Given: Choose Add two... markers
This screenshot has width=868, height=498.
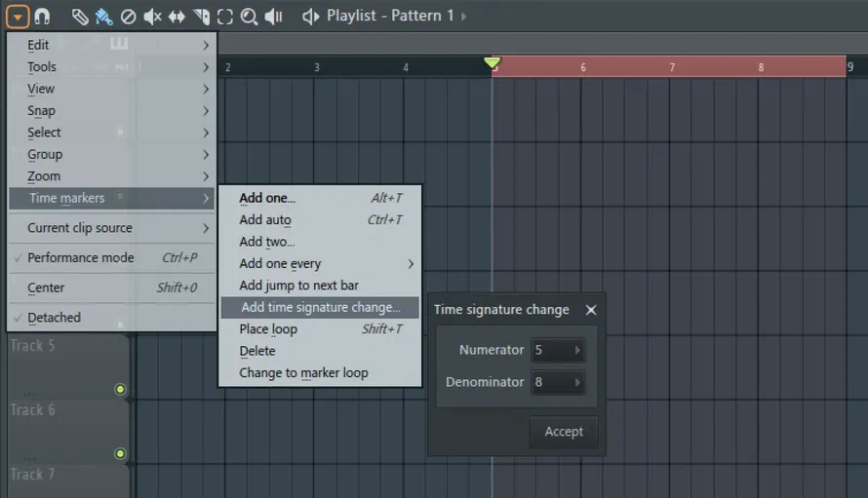Looking at the screenshot, I should [320, 242].
